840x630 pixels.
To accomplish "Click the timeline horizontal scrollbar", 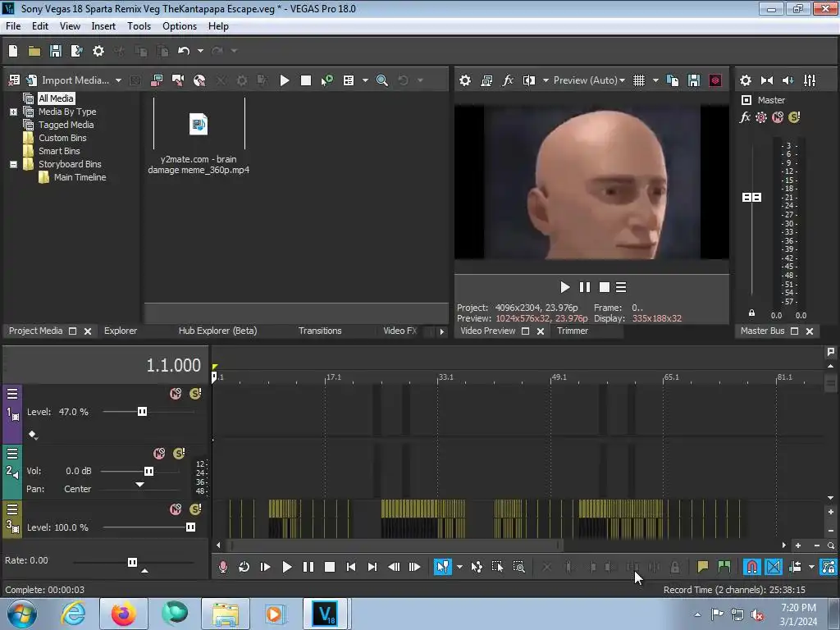I will (x=396, y=546).
